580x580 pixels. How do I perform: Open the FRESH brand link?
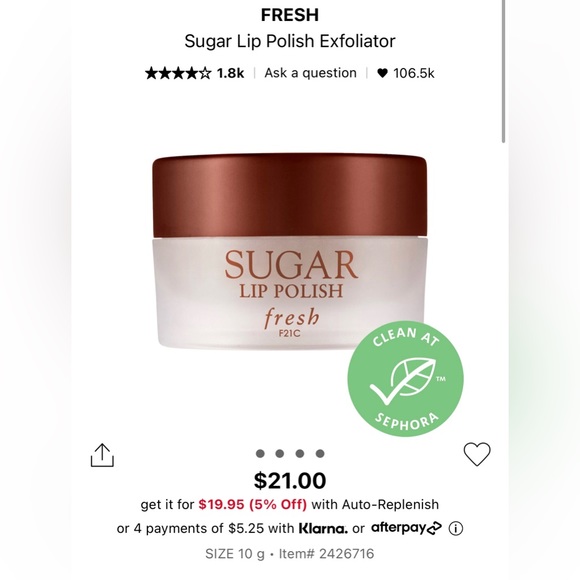pos(290,15)
